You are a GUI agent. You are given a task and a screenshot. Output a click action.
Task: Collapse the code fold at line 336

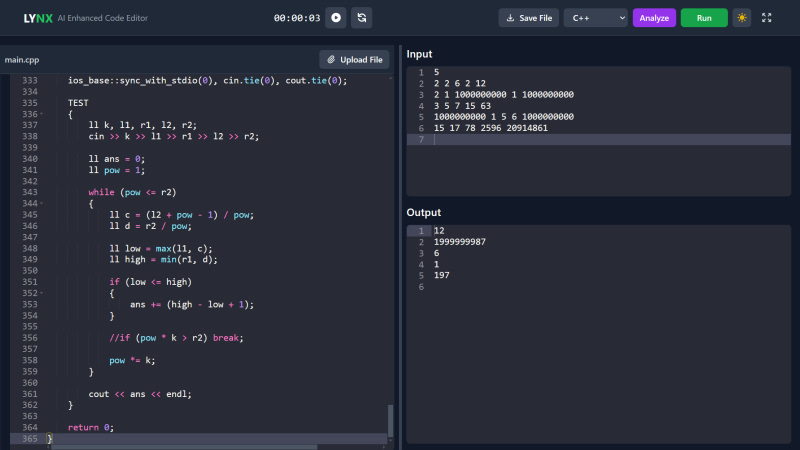coord(42,114)
